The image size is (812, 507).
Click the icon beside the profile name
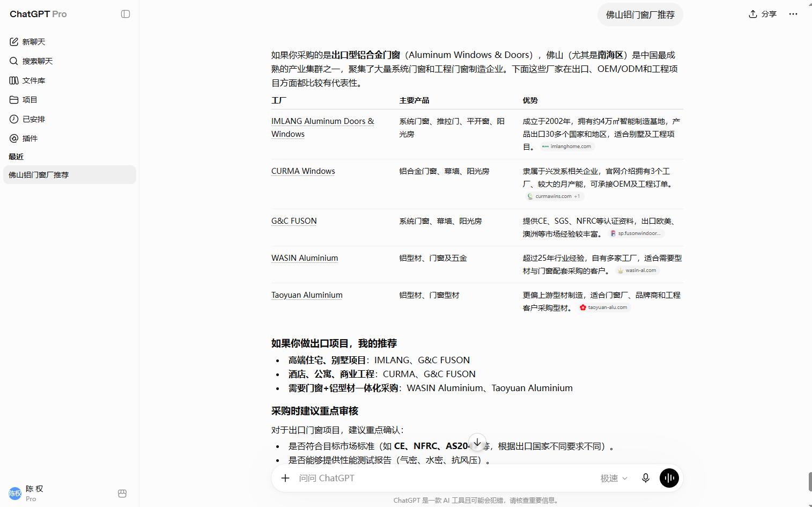tap(122, 494)
